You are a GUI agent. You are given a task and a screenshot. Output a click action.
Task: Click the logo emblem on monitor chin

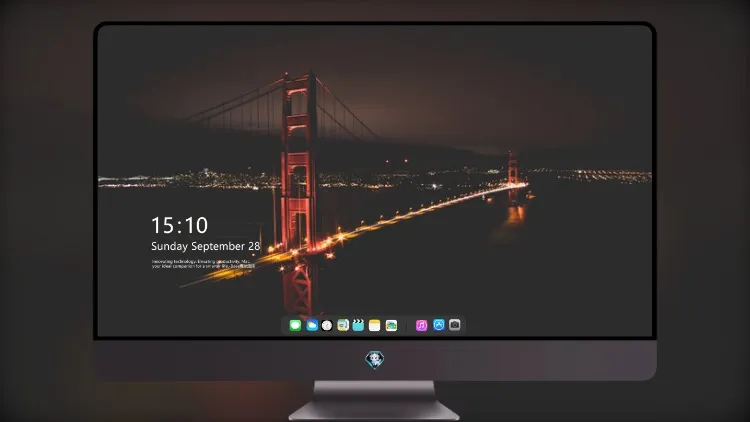point(375,360)
